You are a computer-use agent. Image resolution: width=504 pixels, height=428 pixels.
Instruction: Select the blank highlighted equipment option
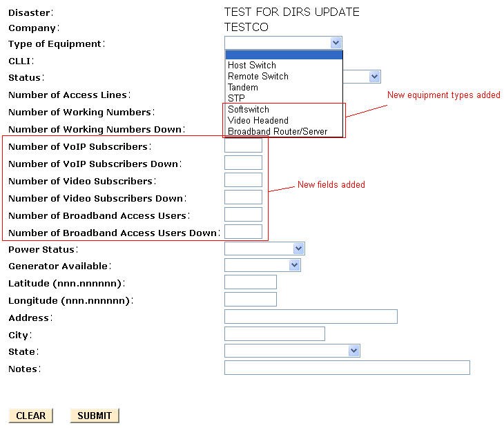[x=284, y=55]
